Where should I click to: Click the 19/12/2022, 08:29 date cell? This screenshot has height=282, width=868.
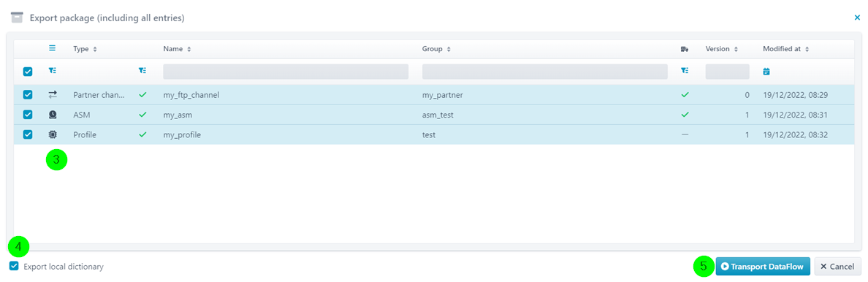click(795, 95)
